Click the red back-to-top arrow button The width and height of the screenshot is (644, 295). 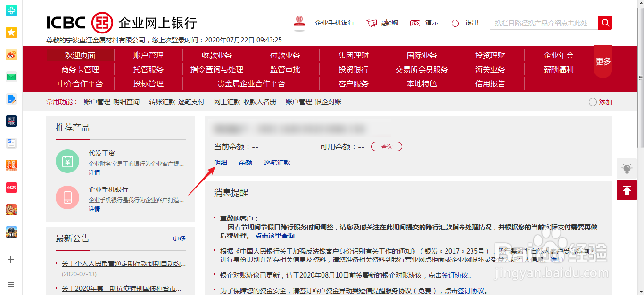pos(627,190)
